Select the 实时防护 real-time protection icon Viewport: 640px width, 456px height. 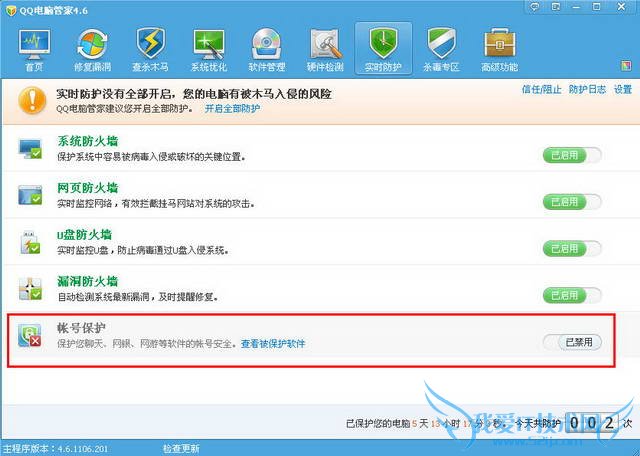coord(383,49)
